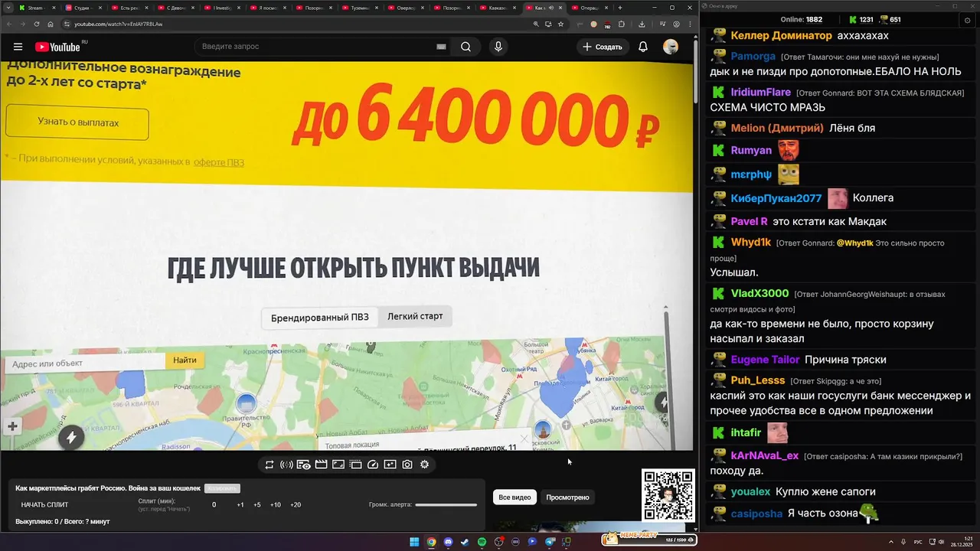980x551 pixels.
Task: Open Telegram from the taskbar
Action: tap(550, 542)
